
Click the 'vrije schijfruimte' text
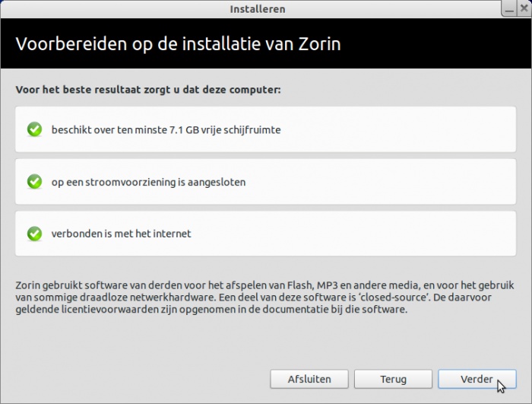(241, 130)
